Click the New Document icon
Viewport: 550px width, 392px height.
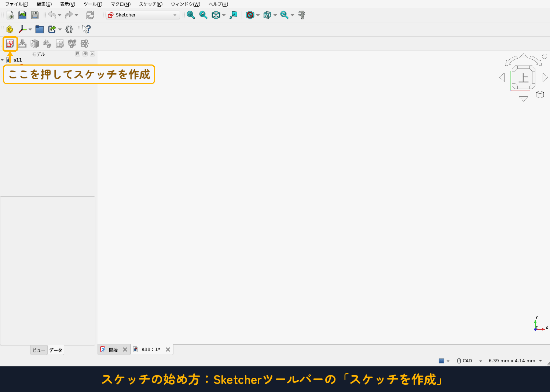point(10,15)
